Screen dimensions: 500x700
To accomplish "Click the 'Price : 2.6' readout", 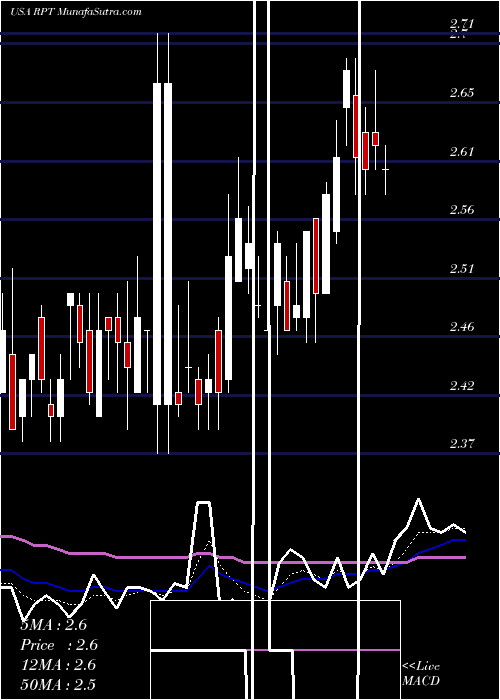I will [x=59, y=645].
